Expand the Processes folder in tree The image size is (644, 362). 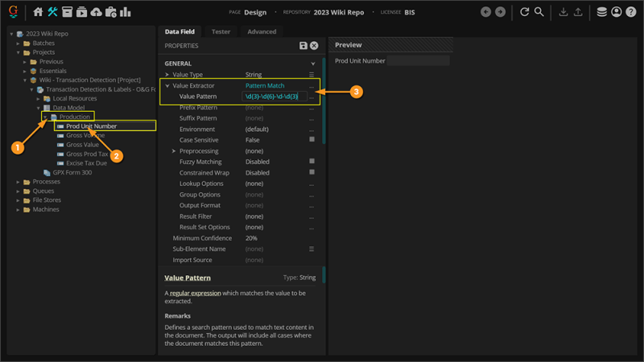pyautogui.click(x=19, y=182)
